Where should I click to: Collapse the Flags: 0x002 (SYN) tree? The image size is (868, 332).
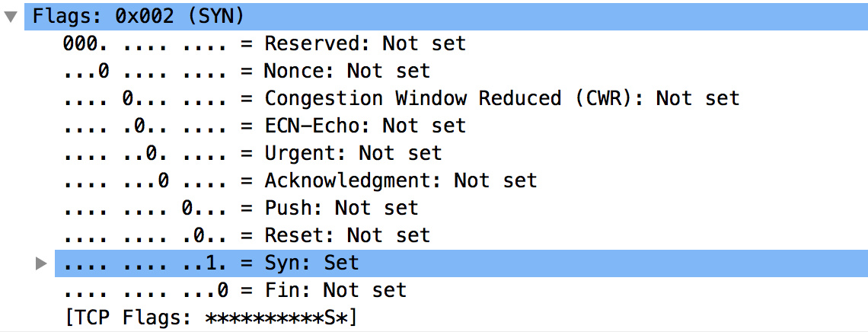(x=11, y=16)
